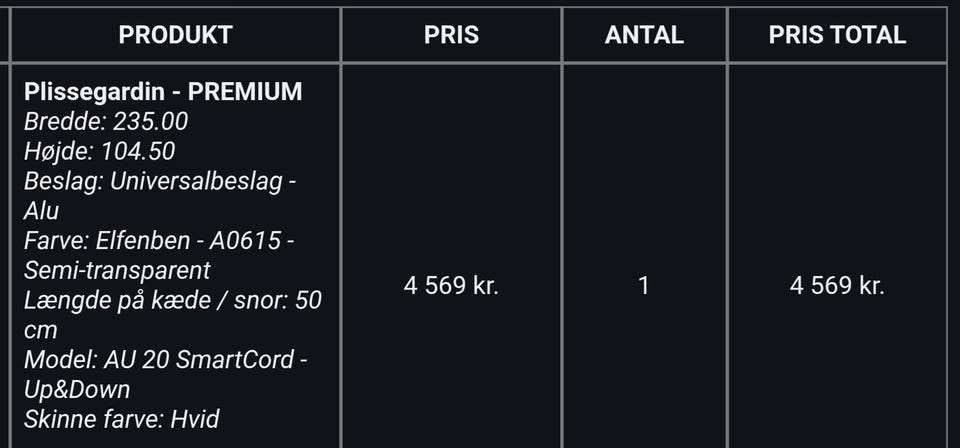Viewport: 960px width, 448px height.
Task: Select the Semi-transparent text
Action: (x=117, y=271)
